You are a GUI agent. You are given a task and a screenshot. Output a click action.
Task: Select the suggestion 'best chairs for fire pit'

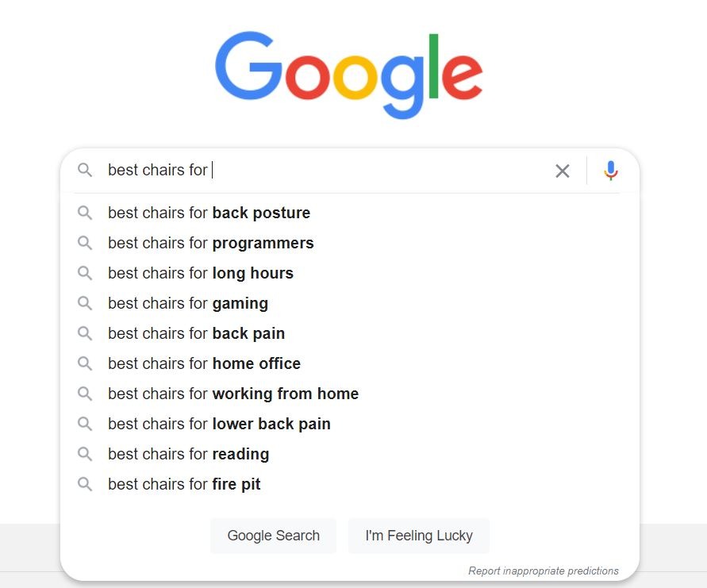pos(184,484)
